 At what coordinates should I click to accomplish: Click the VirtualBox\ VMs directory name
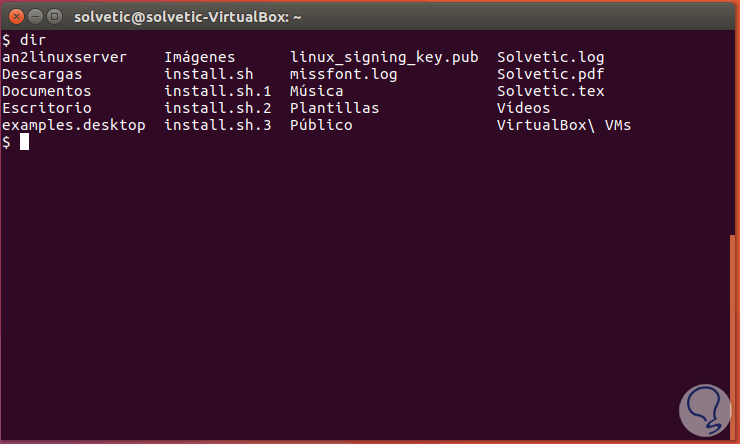point(564,125)
